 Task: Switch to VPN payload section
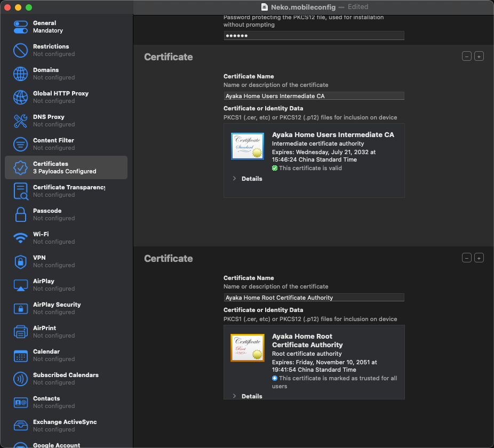point(39,261)
